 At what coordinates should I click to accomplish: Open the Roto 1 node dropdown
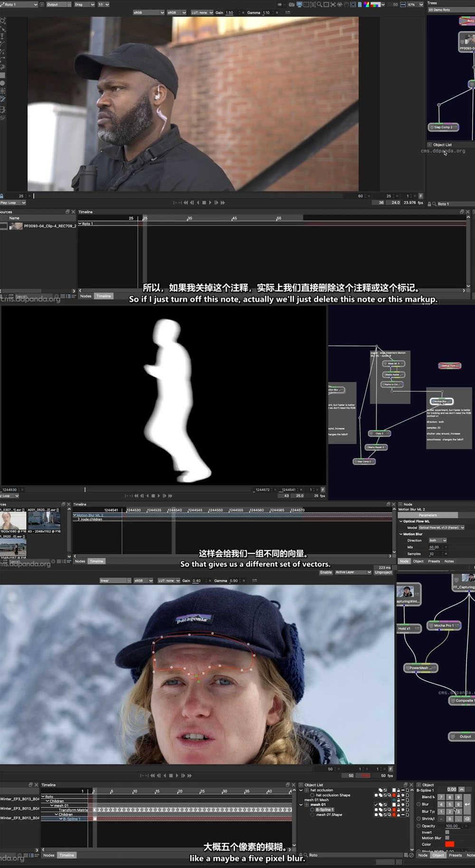pos(19,4)
